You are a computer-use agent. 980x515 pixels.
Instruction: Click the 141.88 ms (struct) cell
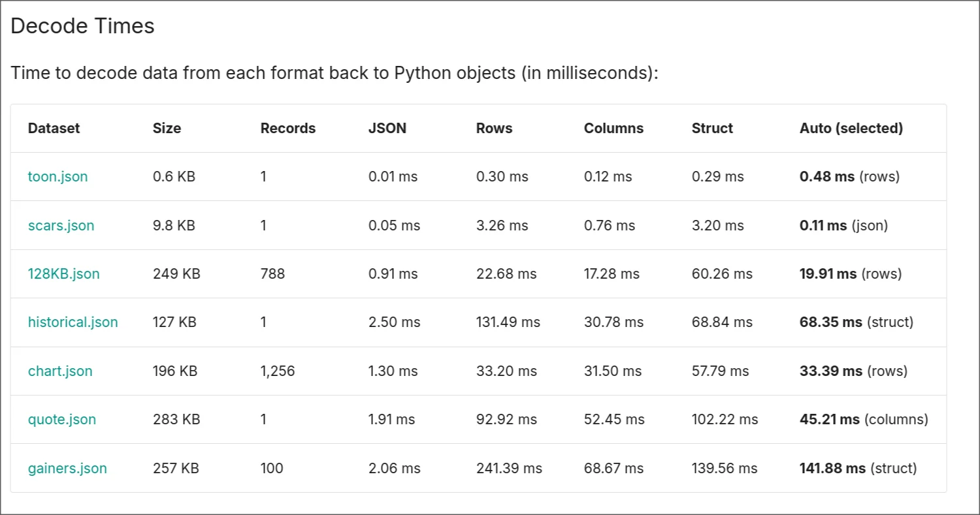click(x=858, y=469)
